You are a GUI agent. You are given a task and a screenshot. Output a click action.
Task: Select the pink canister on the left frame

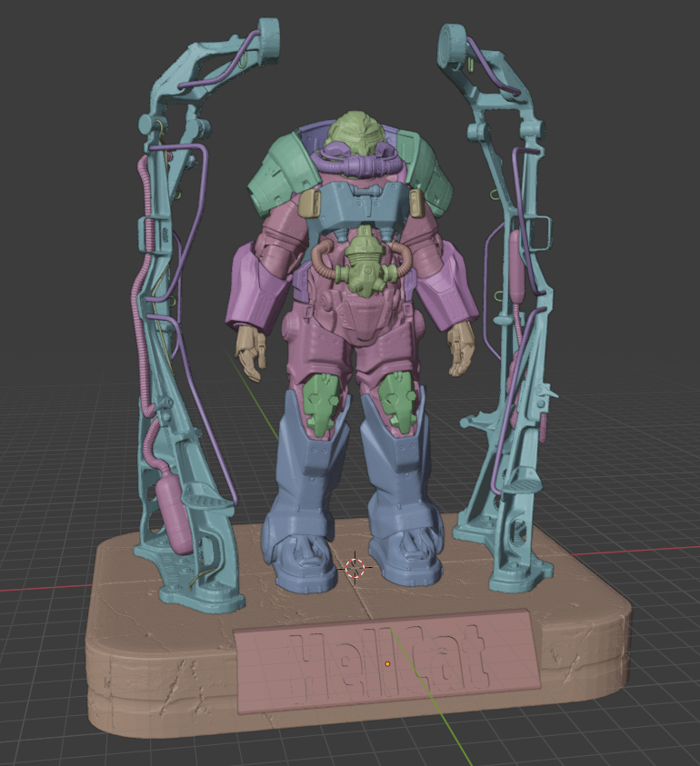click(x=174, y=514)
